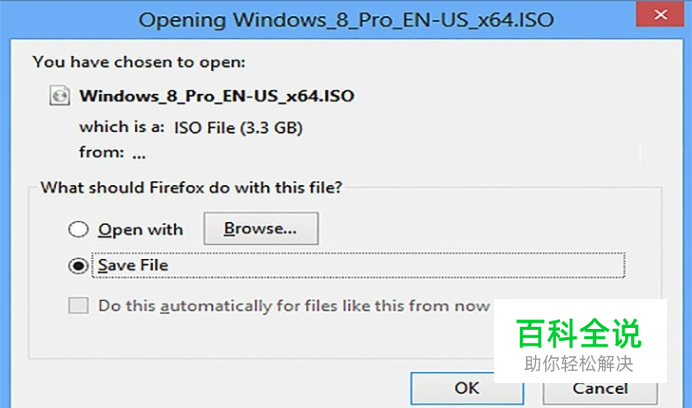Image resolution: width=692 pixels, height=408 pixels.
Task: Click the green 百科全说 watermark logo
Action: 579,333
